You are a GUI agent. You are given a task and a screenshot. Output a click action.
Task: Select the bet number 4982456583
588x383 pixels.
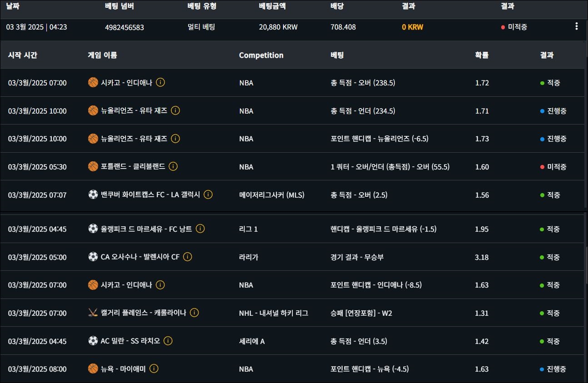pos(124,27)
